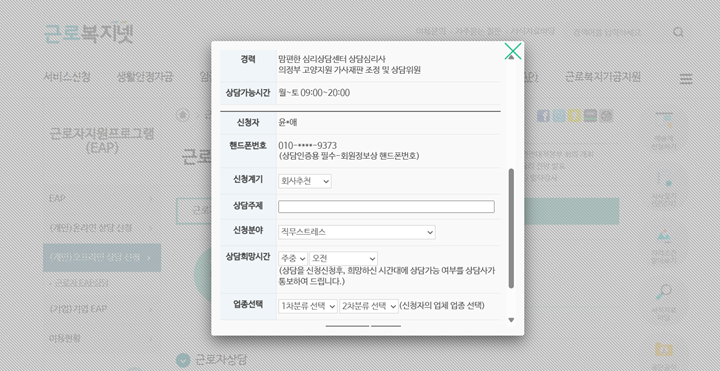Viewport: 720px width, 371px height.
Task: Open the 주중 day-type dropdown
Action: click(292, 259)
